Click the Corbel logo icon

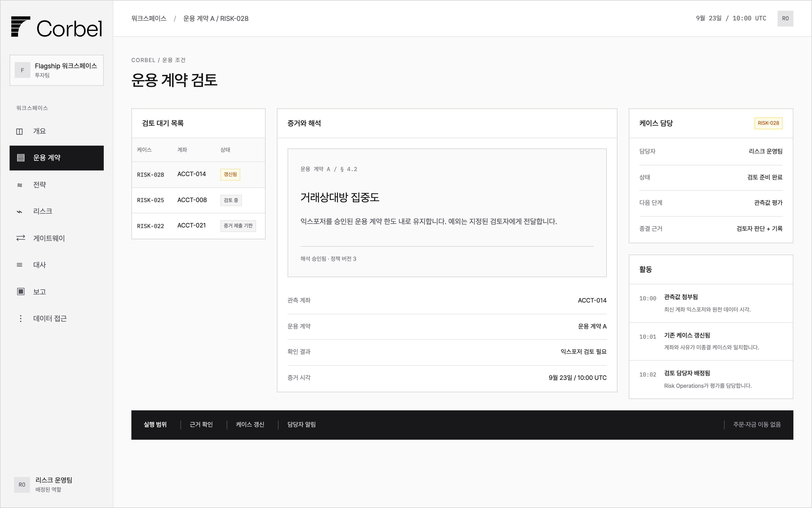[x=20, y=27]
